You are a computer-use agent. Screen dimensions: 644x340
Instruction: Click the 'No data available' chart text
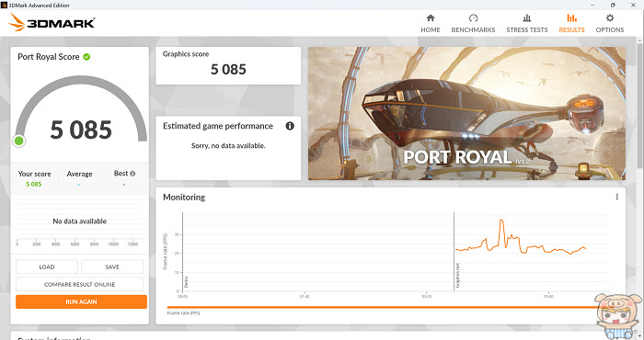click(80, 221)
